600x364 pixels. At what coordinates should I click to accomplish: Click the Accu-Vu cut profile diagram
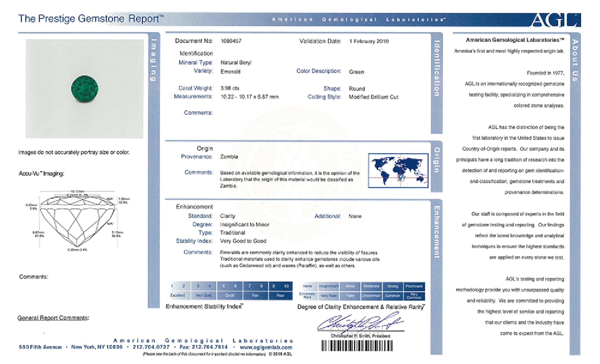pos(77,221)
